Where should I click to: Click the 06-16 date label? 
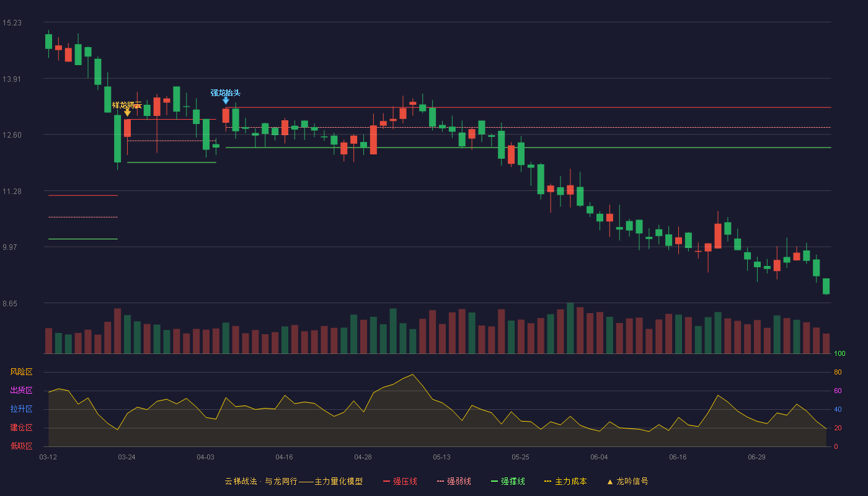(x=678, y=457)
